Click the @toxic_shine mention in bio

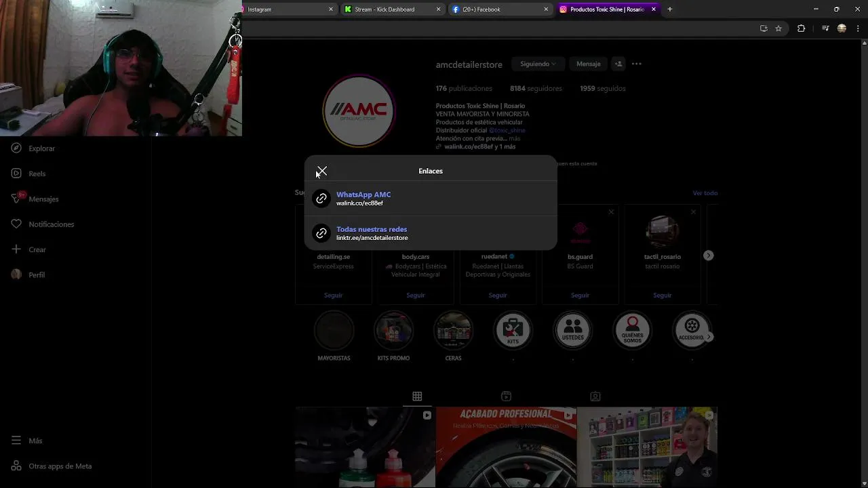[507, 131]
